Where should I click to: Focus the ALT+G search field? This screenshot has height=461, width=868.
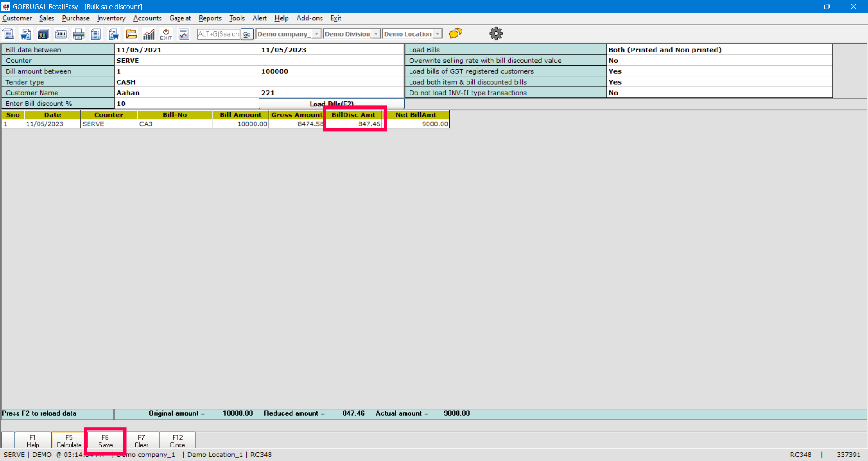click(218, 34)
